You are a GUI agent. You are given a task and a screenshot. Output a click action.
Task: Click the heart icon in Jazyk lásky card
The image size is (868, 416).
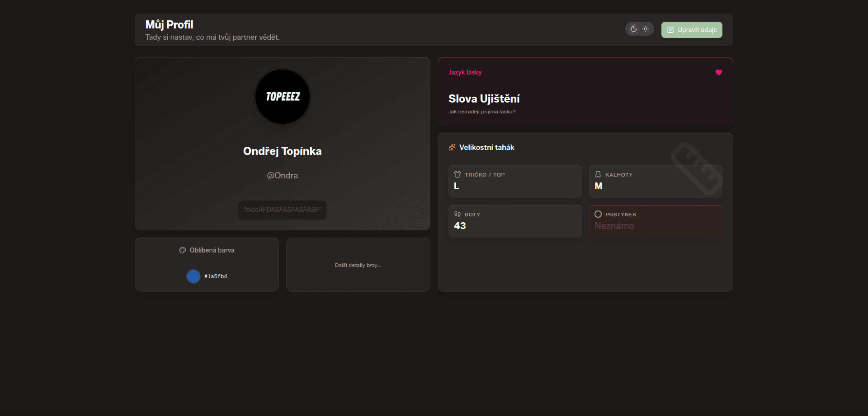click(x=719, y=72)
